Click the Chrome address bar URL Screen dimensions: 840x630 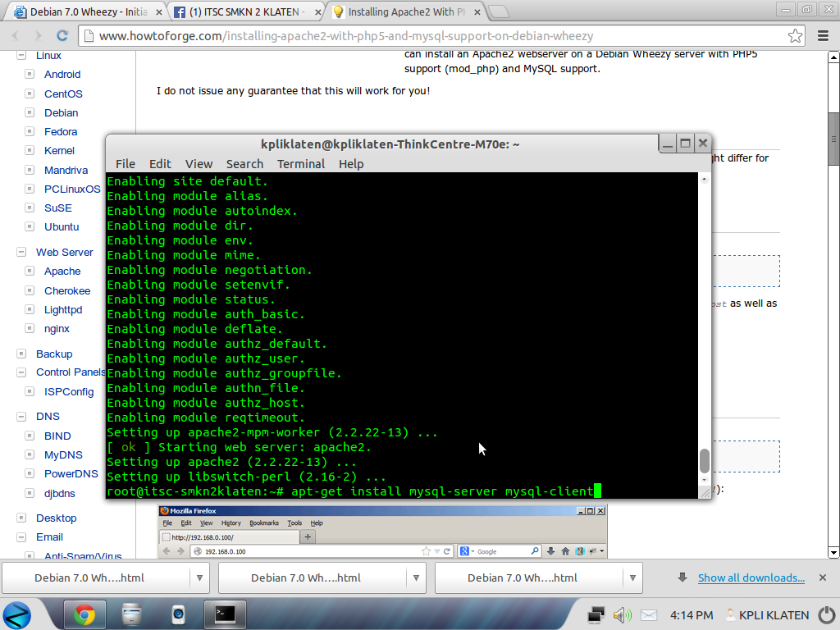(x=346, y=36)
